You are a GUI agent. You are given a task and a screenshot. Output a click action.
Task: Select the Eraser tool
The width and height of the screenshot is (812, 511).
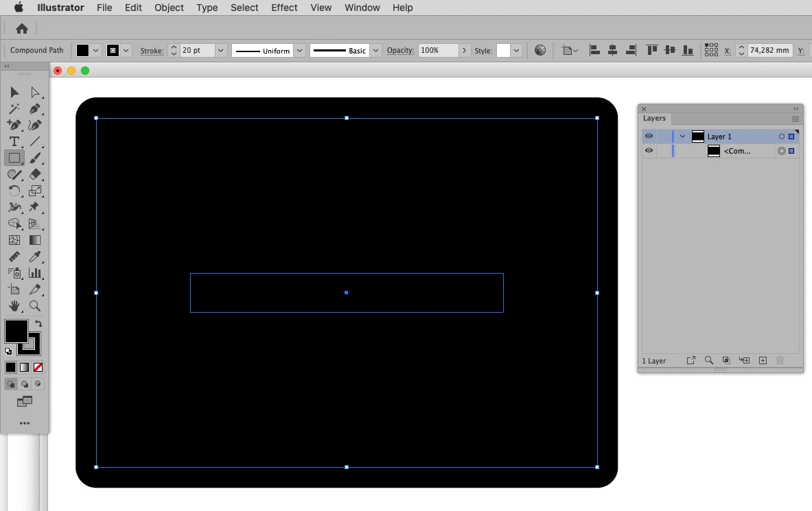click(35, 174)
